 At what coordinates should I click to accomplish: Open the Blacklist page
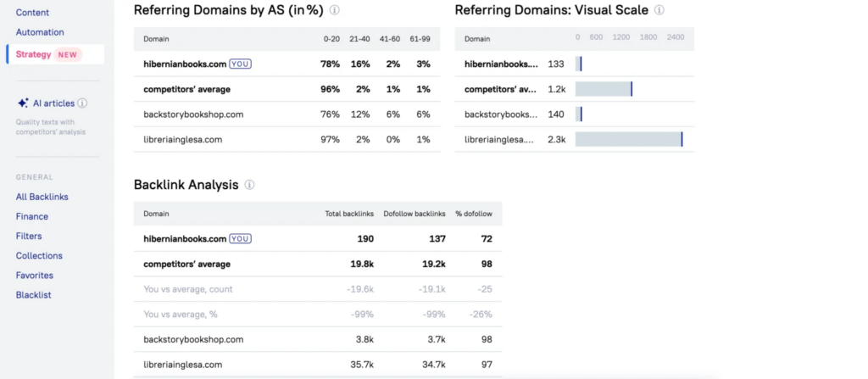click(34, 294)
